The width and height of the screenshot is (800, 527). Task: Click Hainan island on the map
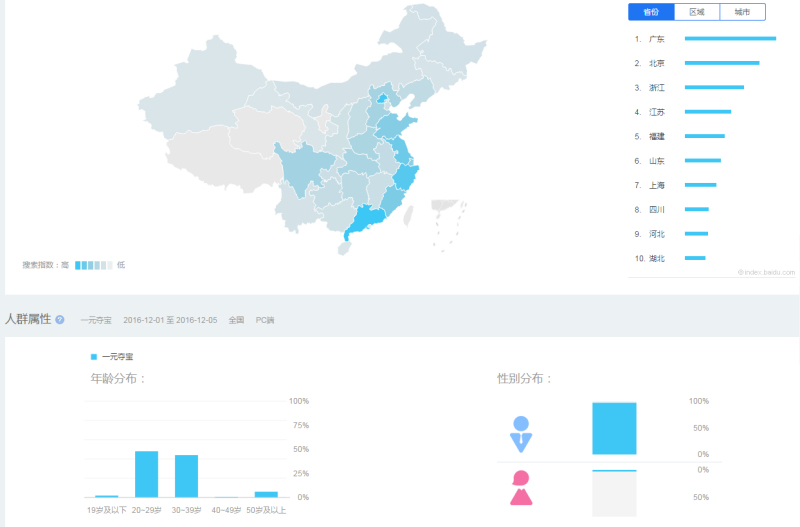pyautogui.click(x=345, y=248)
